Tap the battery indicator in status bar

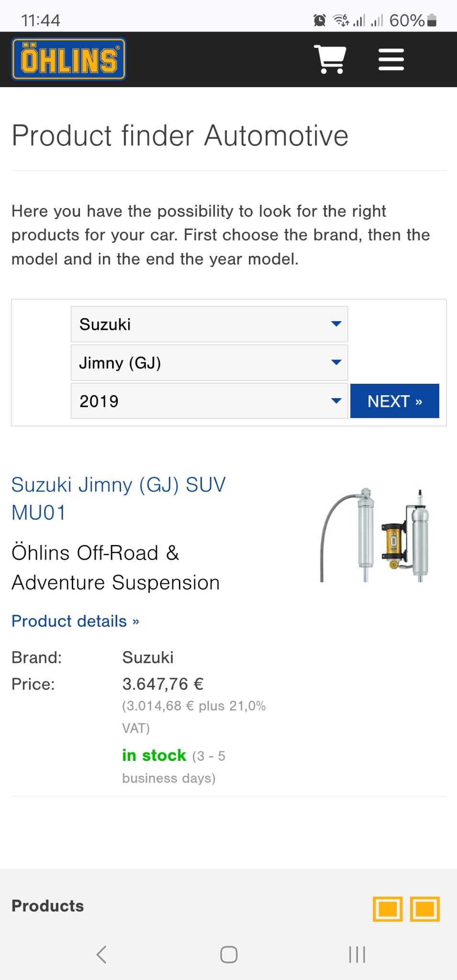pos(431,20)
